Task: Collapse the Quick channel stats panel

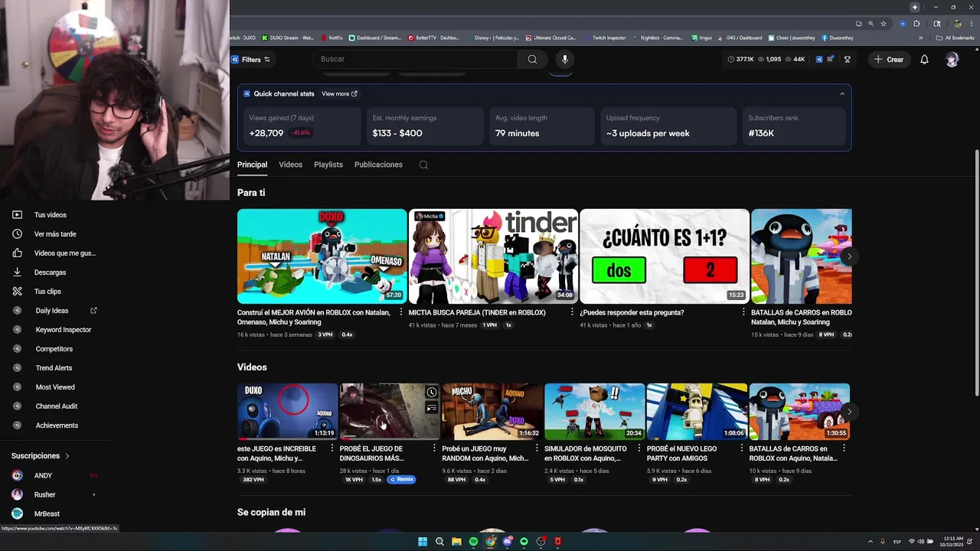Action: click(x=842, y=94)
